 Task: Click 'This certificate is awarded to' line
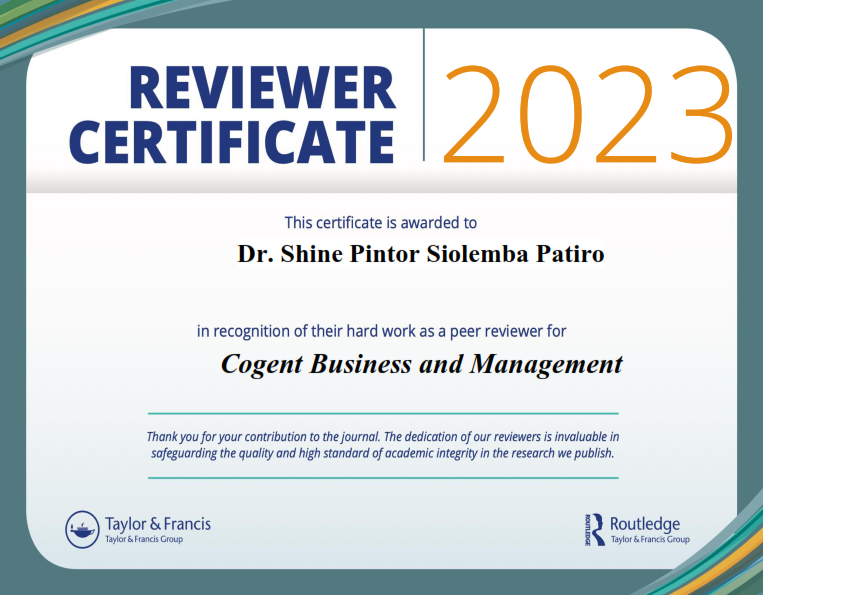[380, 223]
